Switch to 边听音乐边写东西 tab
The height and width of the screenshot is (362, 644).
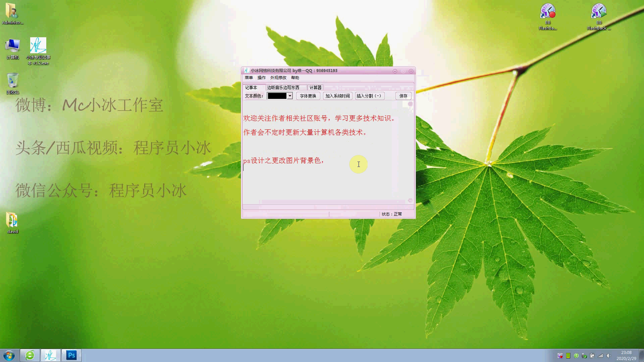tap(283, 87)
